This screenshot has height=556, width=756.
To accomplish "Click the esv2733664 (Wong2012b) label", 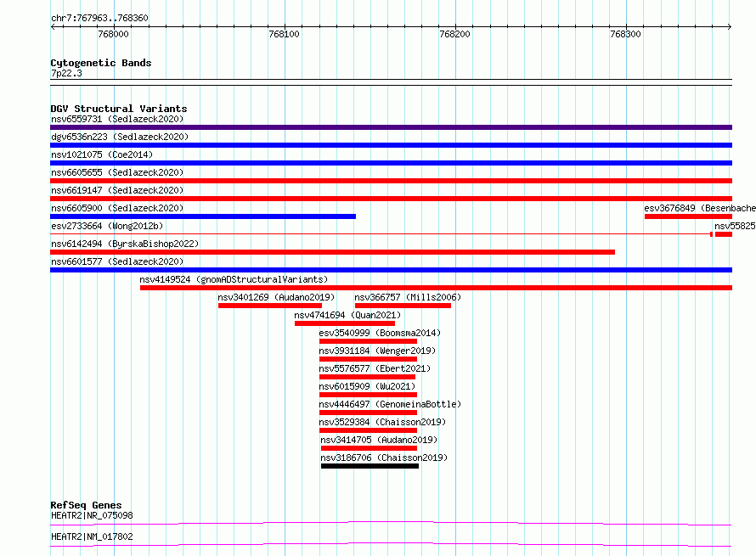I will pyautogui.click(x=107, y=226).
